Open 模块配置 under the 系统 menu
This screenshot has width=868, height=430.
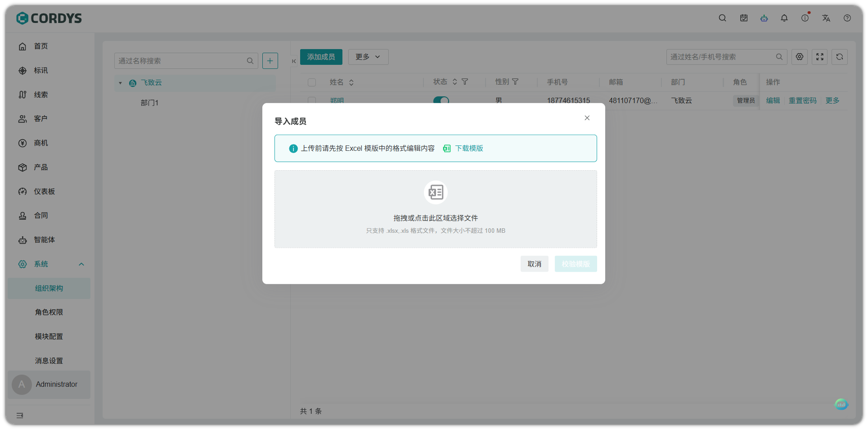click(49, 336)
